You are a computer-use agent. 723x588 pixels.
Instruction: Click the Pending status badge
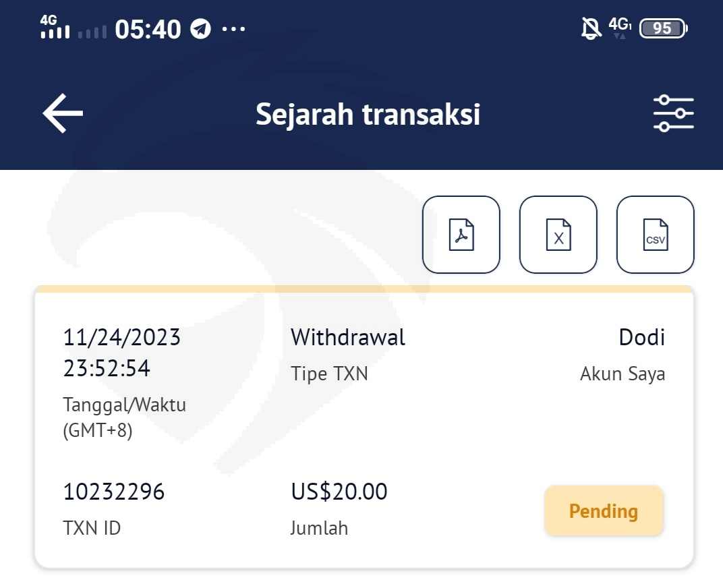[604, 511]
